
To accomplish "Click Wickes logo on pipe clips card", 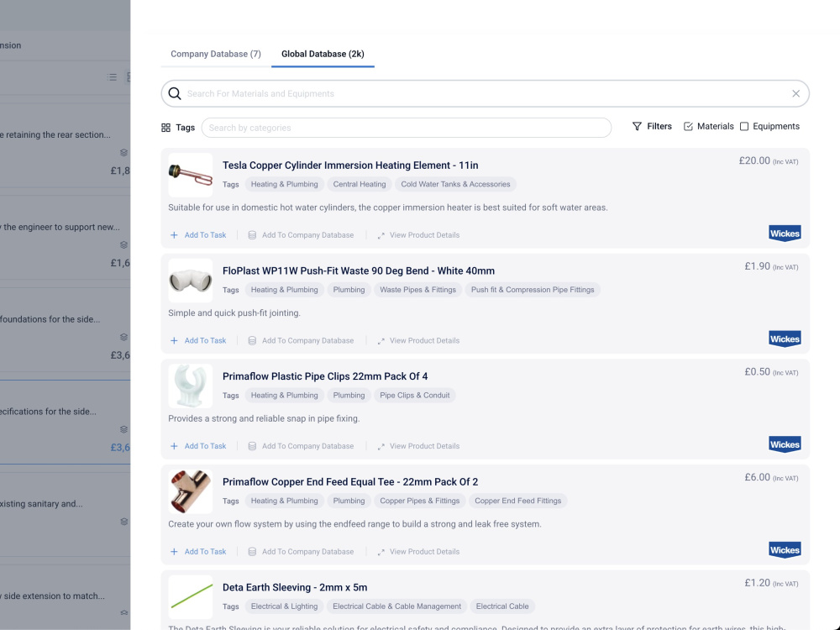I will 785,444.
